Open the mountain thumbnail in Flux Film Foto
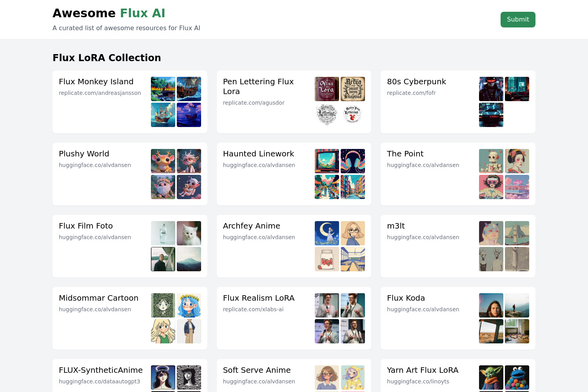This screenshot has height=392, width=588. (x=189, y=259)
